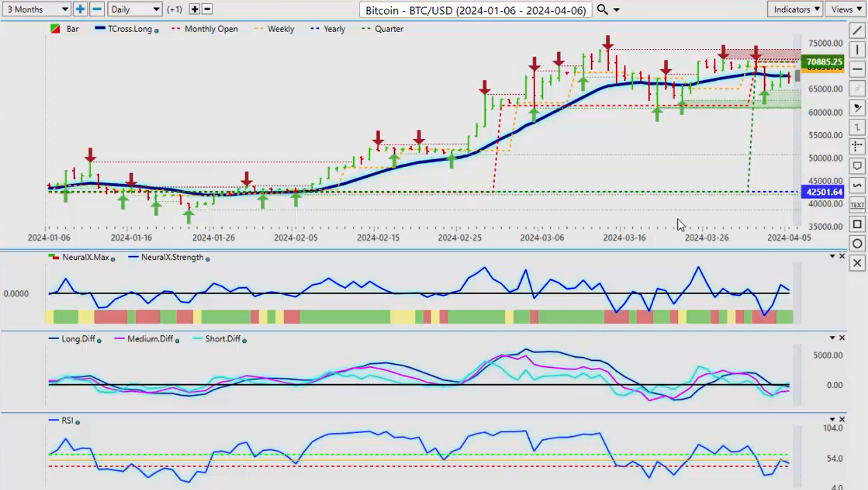Select the step-line retracement tool
868x490 pixels.
[857, 127]
